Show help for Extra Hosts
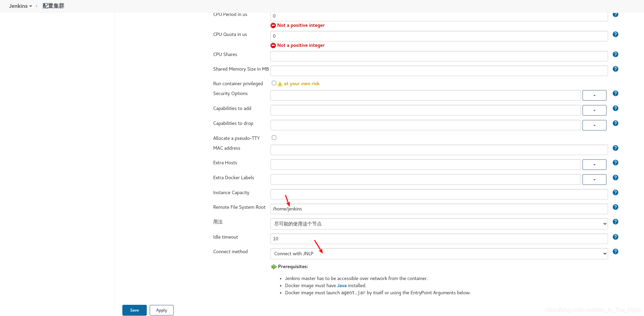644x316 pixels. (x=616, y=163)
